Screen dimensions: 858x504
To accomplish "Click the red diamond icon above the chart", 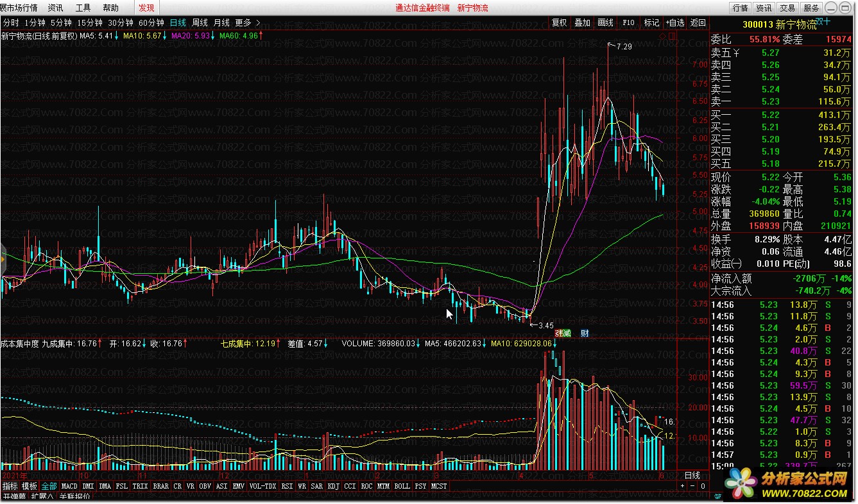I will 663,37.
